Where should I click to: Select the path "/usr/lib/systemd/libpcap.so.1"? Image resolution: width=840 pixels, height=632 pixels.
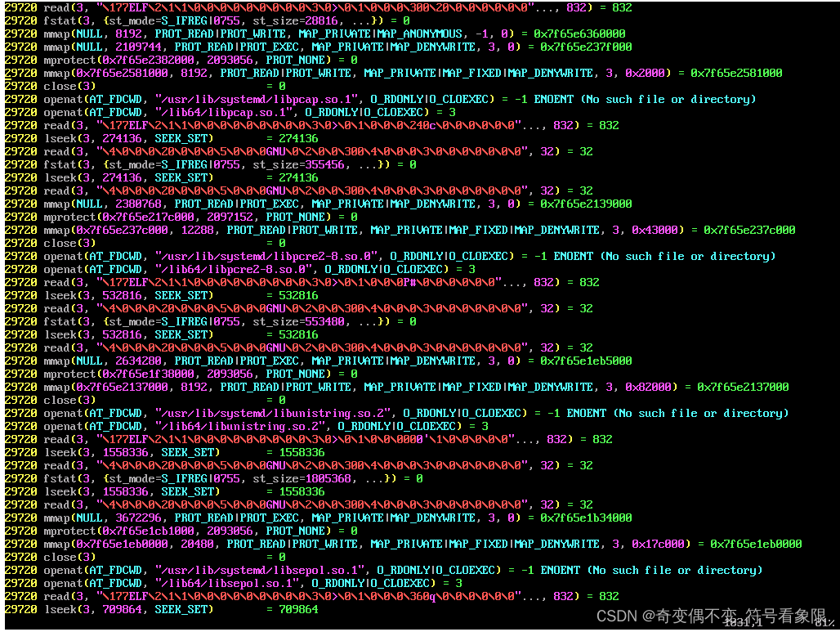click(x=257, y=99)
